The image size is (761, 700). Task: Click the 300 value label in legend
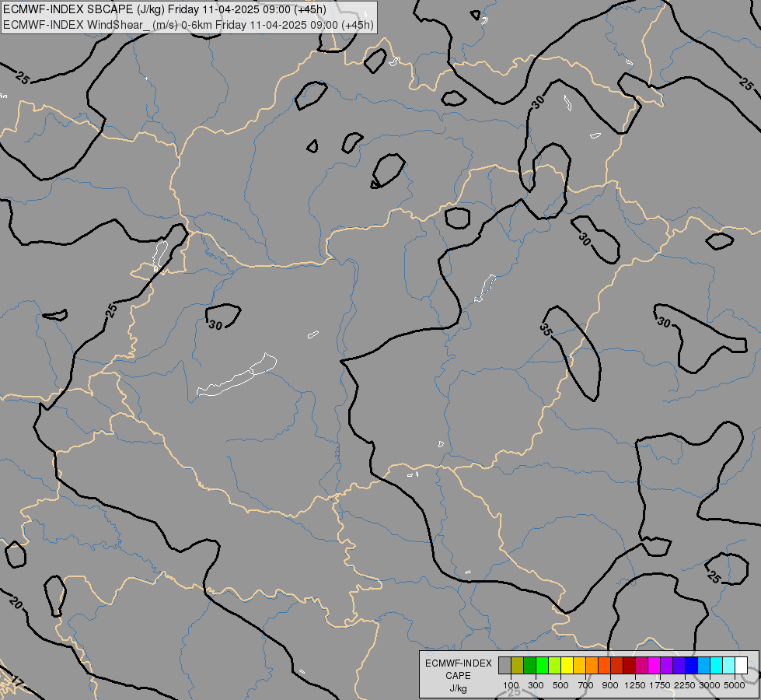[536, 685]
